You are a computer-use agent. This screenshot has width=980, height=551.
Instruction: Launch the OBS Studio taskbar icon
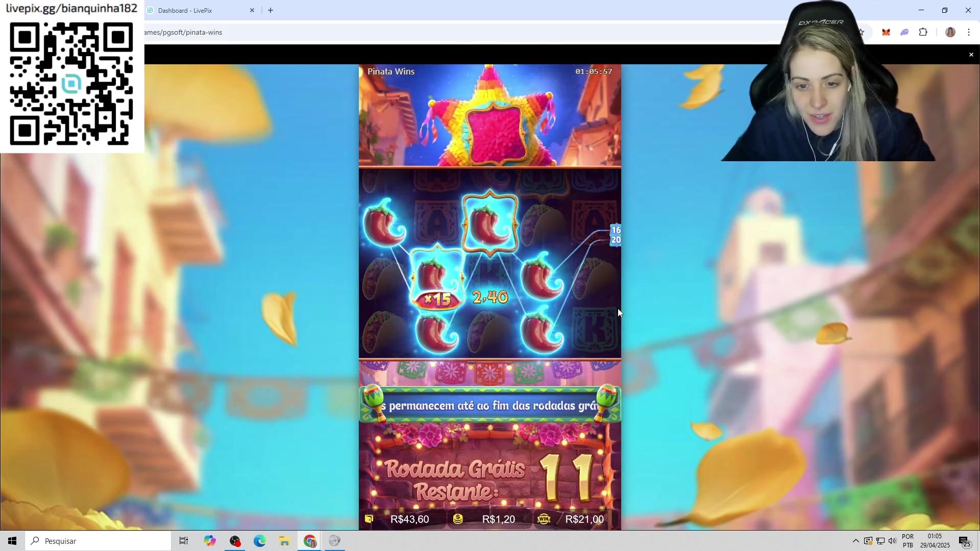[x=235, y=541]
